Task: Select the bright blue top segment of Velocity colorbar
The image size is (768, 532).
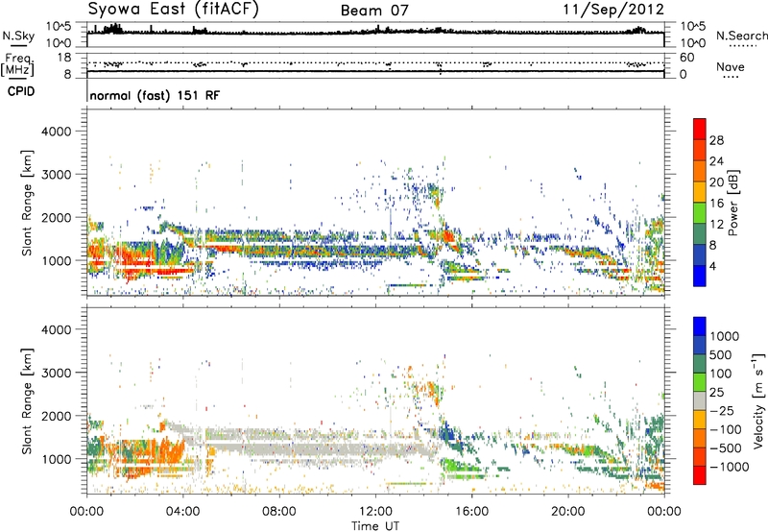Action: click(x=700, y=326)
